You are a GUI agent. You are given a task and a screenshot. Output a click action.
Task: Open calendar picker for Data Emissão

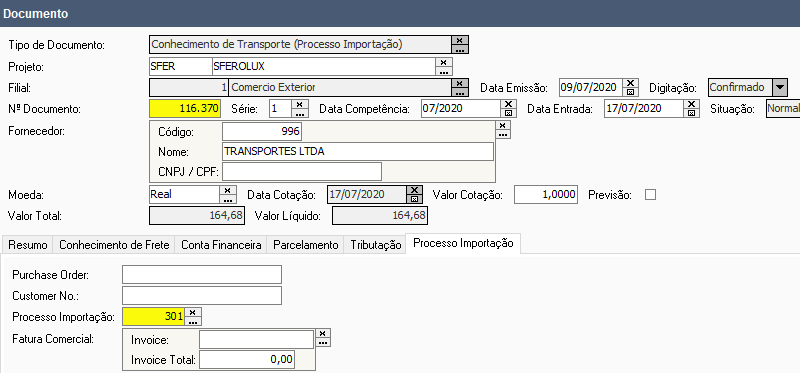[631, 92]
